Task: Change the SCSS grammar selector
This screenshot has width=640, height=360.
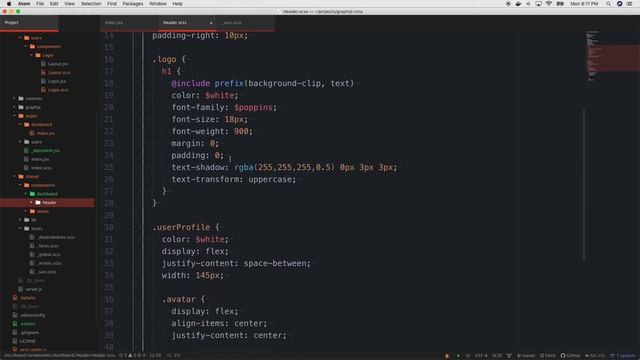Action: pos(497,356)
